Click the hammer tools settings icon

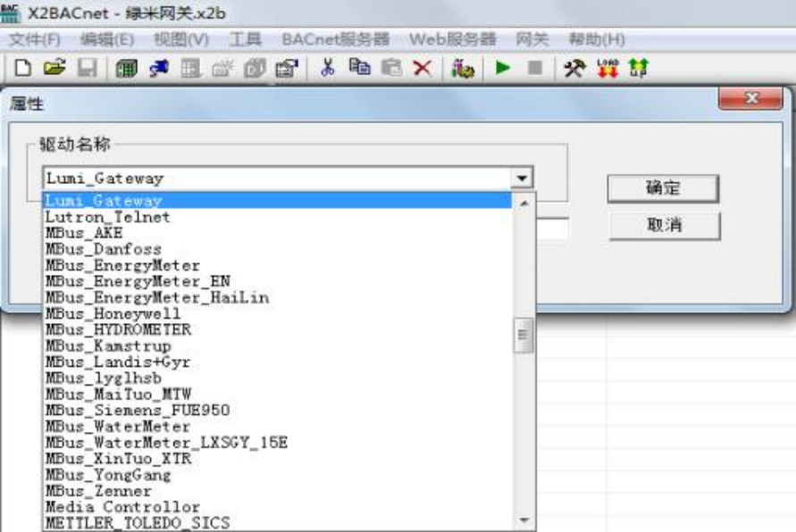575,68
